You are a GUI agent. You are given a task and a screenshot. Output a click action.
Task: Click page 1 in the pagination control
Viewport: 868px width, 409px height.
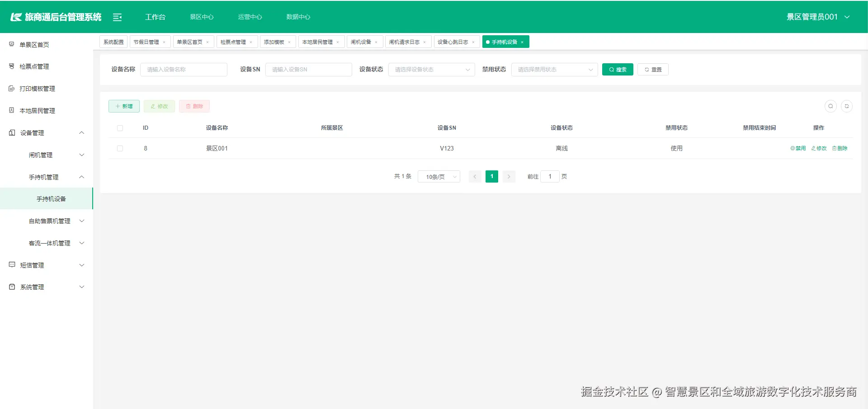pyautogui.click(x=491, y=176)
